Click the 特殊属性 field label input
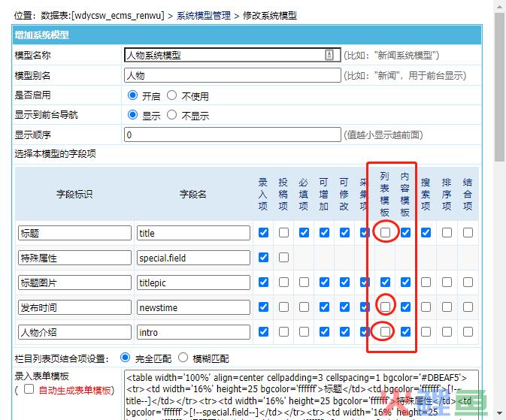 [75, 258]
